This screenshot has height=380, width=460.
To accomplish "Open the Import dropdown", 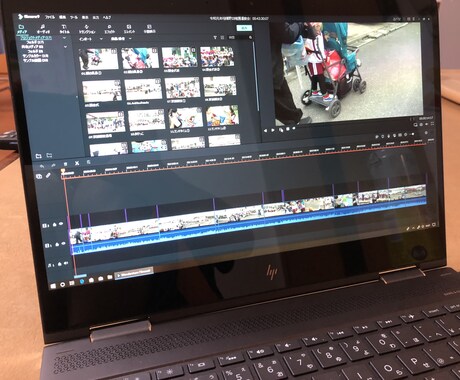I will [x=91, y=39].
